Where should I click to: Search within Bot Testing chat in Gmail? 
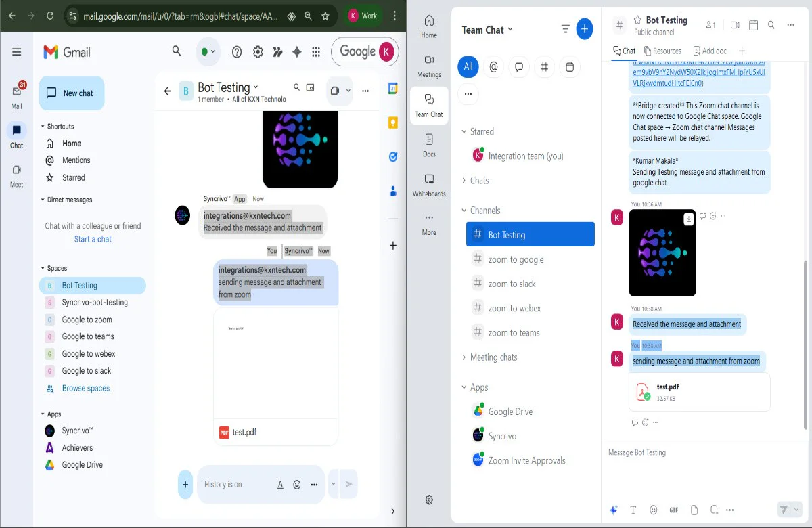point(296,87)
